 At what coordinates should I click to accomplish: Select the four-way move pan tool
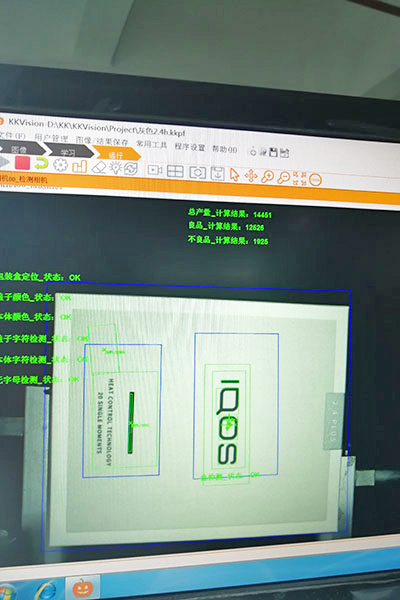pos(251,176)
